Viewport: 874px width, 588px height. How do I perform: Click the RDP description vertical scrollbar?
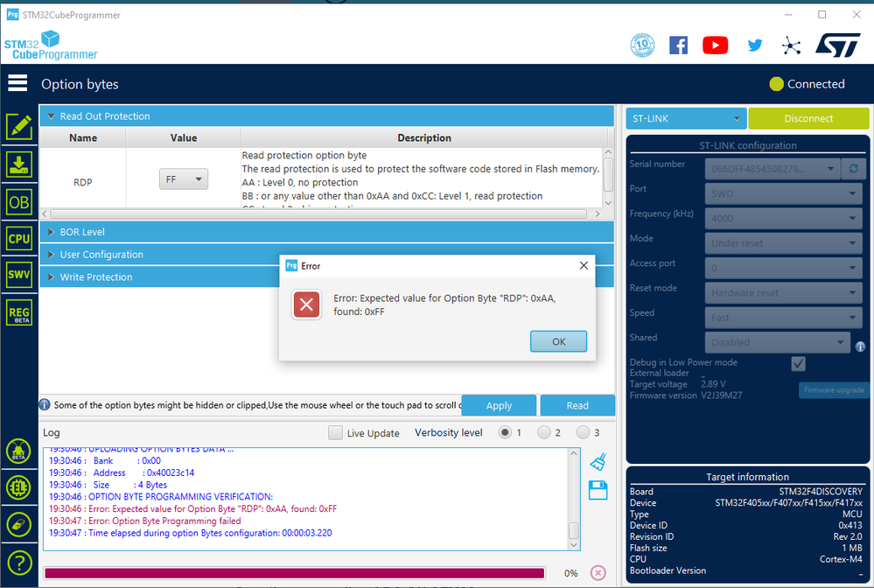pos(608,178)
